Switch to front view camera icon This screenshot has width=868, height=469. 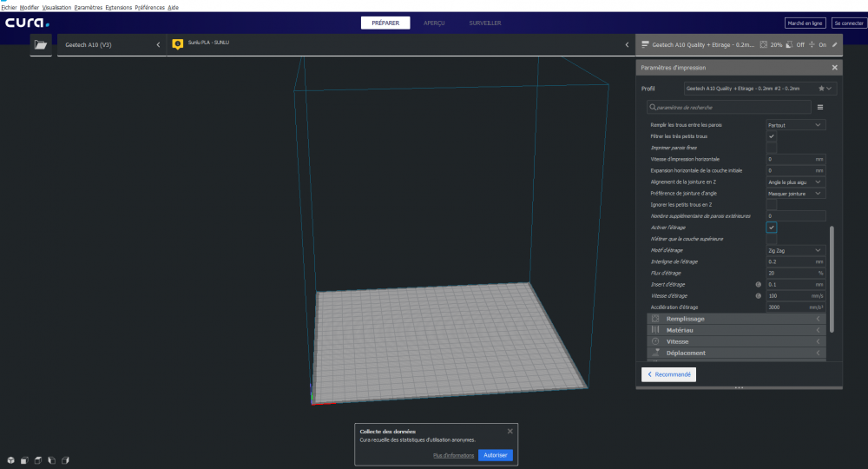(x=24, y=460)
